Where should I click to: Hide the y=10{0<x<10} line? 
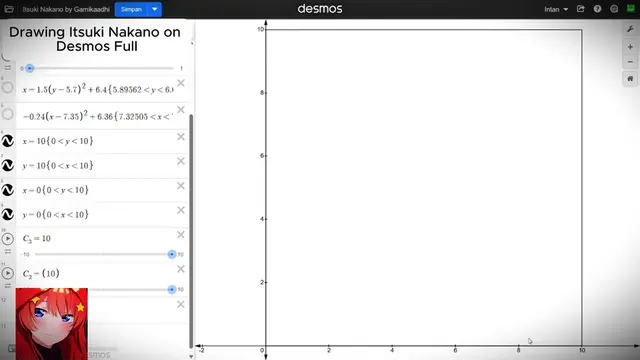pos(7,165)
